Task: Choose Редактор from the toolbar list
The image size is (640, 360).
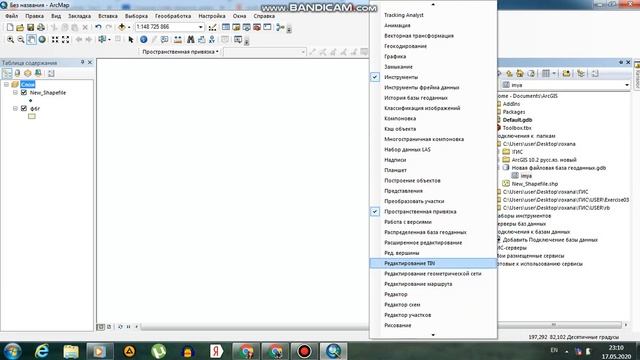Action: 433,294
